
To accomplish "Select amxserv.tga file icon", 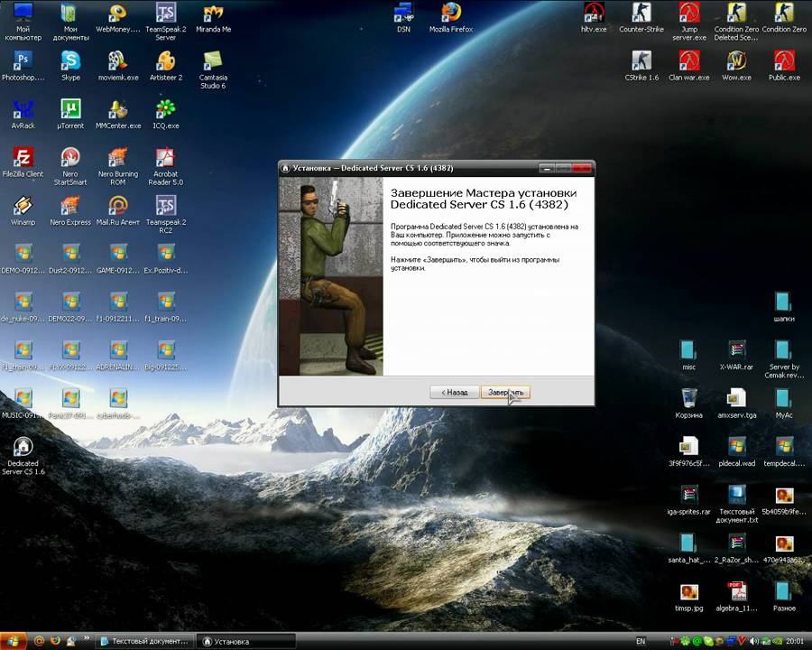I will pyautogui.click(x=736, y=404).
